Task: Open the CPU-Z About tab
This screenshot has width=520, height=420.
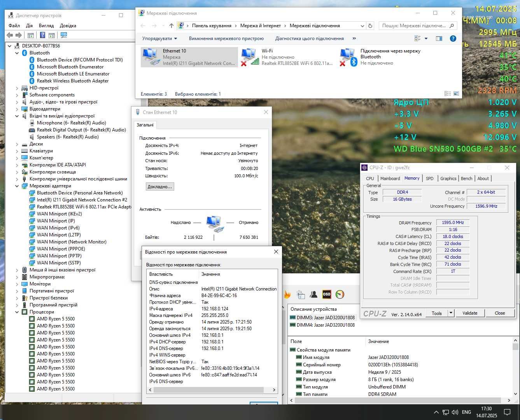Action: (x=483, y=178)
